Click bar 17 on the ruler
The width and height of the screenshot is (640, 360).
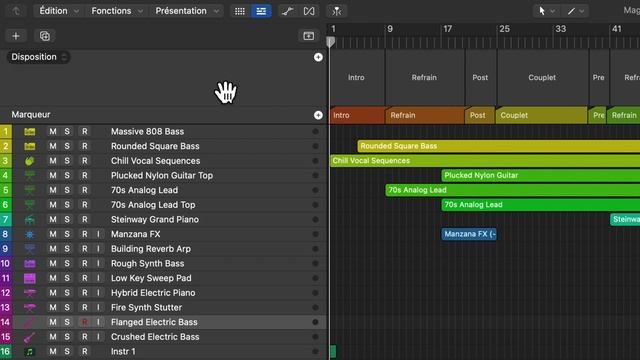click(x=447, y=29)
